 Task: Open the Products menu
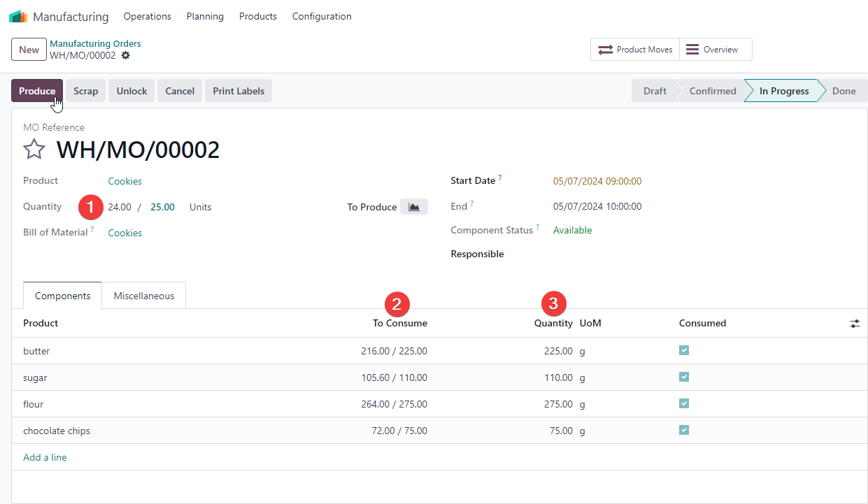coord(258,16)
